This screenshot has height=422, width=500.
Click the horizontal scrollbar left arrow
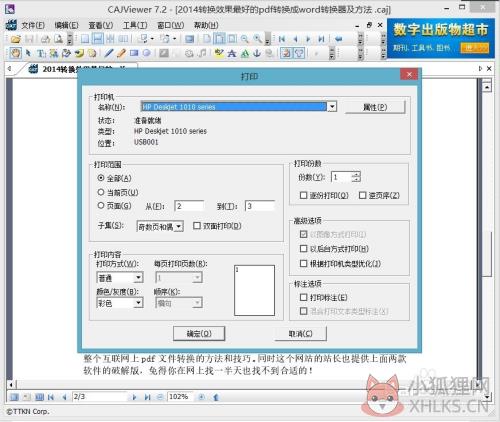11,385
